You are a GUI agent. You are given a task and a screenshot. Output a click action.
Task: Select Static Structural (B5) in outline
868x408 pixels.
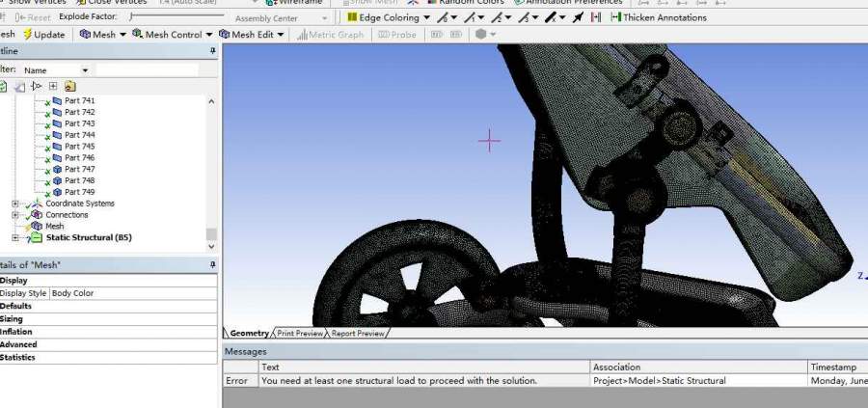click(89, 237)
